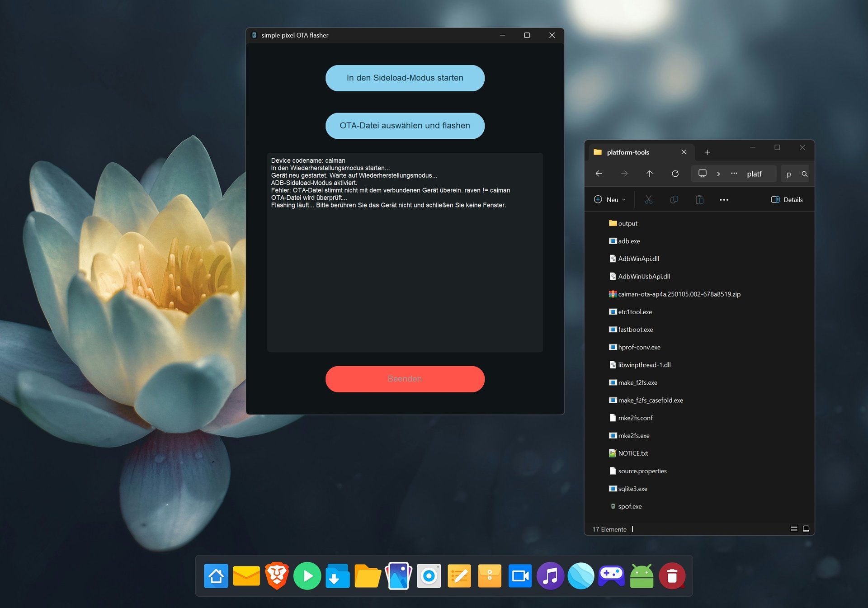Switch to large thumbnails view icon

click(x=806, y=528)
